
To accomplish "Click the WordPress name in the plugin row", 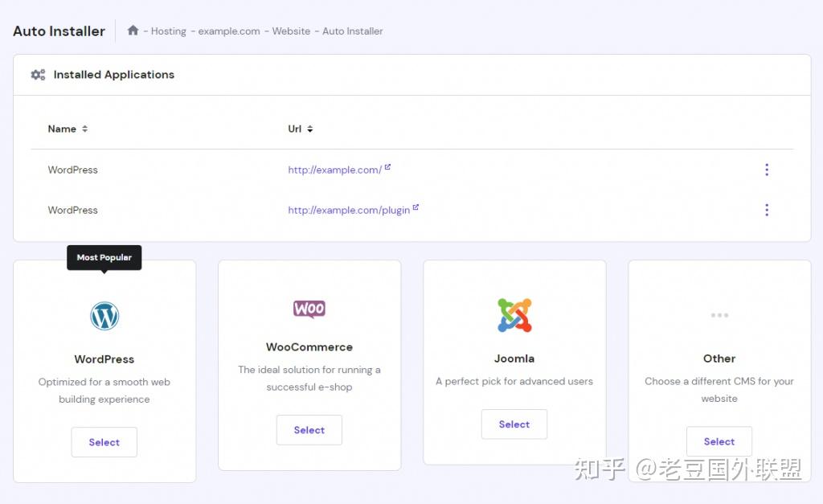I will 72,210.
